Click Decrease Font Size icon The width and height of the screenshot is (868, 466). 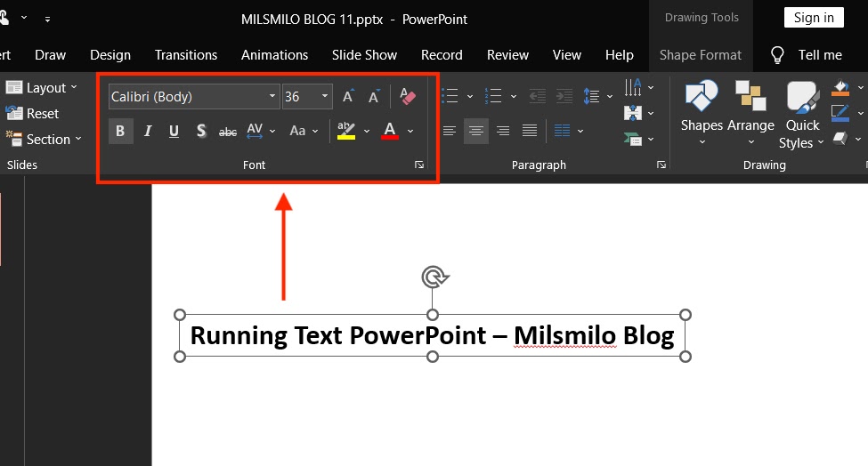tap(374, 96)
